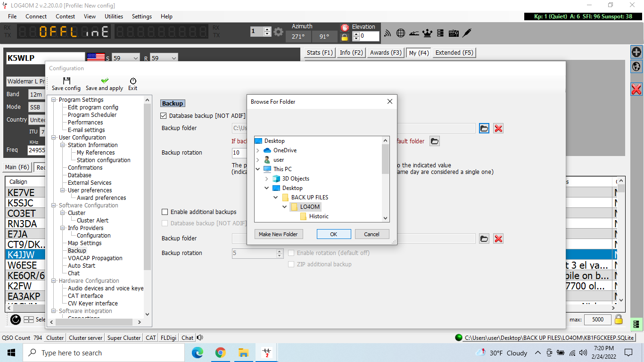Collapse This PC in folder browser

(x=258, y=169)
